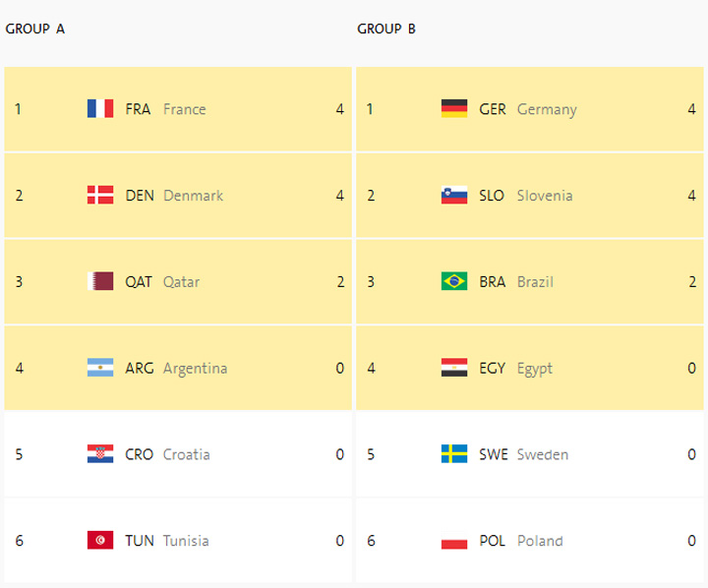Open the Germany team link
This screenshot has width=708, height=588.
pyautogui.click(x=547, y=109)
